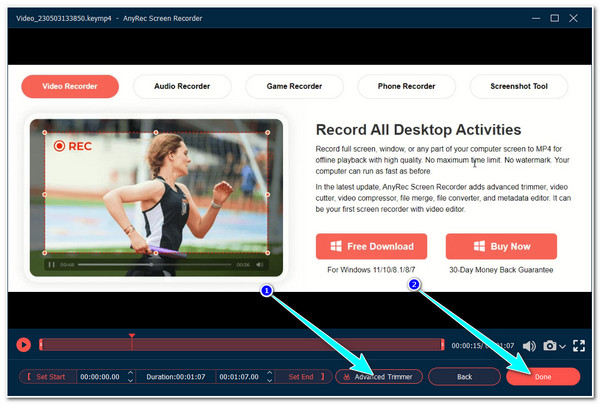Viewport: 600px width, 404px height.
Task: Enter fullscreen preview mode
Action: pyautogui.click(x=579, y=345)
